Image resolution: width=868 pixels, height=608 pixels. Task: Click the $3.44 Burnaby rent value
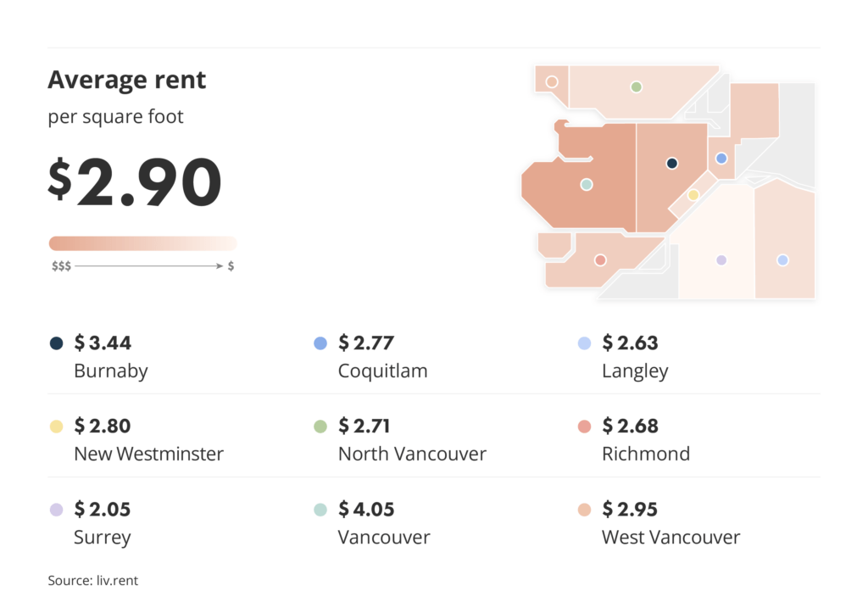[103, 343]
